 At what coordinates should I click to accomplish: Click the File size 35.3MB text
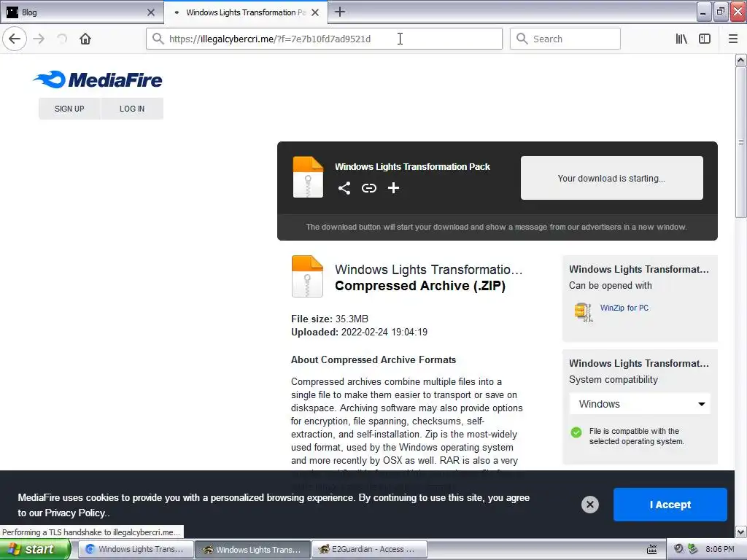330,319
